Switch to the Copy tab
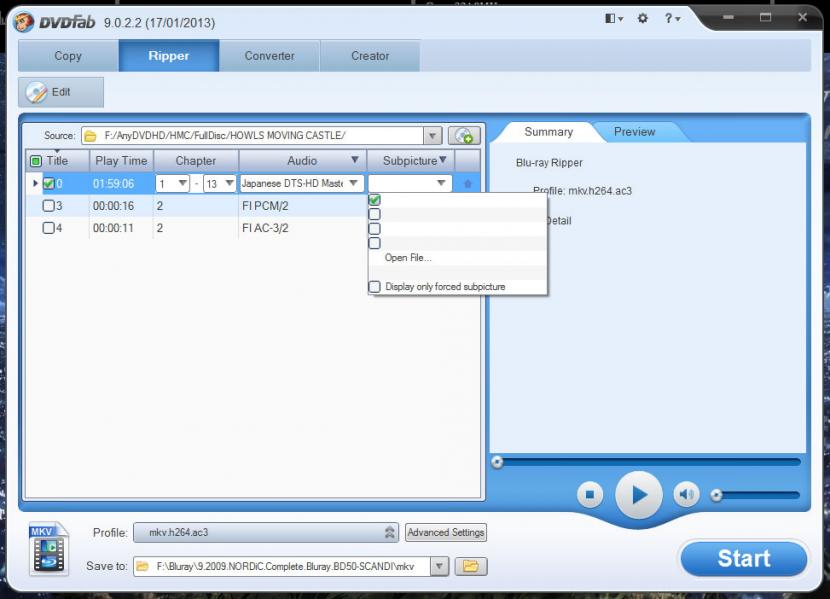This screenshot has height=599, width=830. coord(68,56)
